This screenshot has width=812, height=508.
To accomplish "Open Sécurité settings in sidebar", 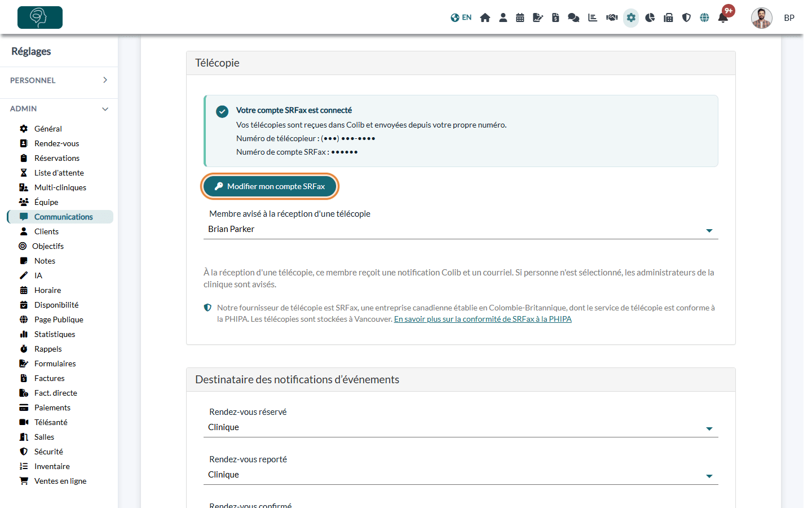I will [x=48, y=452].
